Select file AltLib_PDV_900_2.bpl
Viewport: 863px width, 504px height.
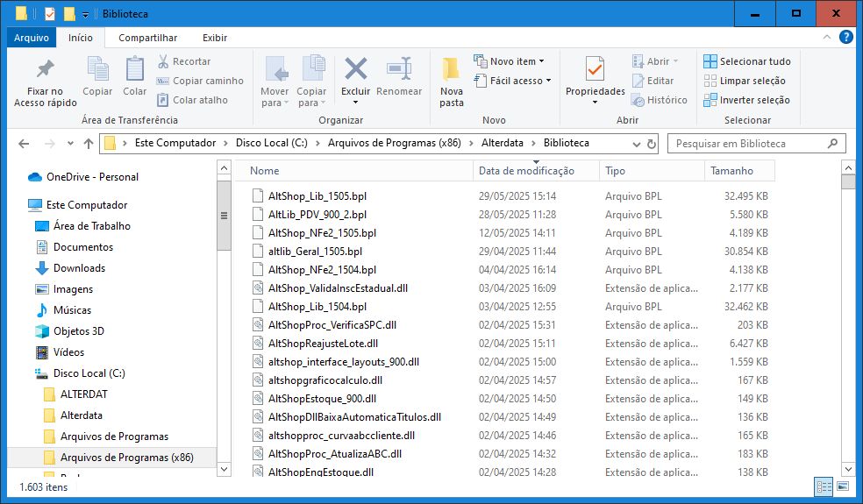point(317,215)
